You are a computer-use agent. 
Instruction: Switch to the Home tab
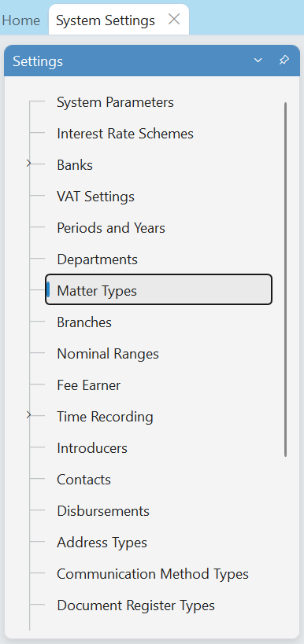point(21,20)
